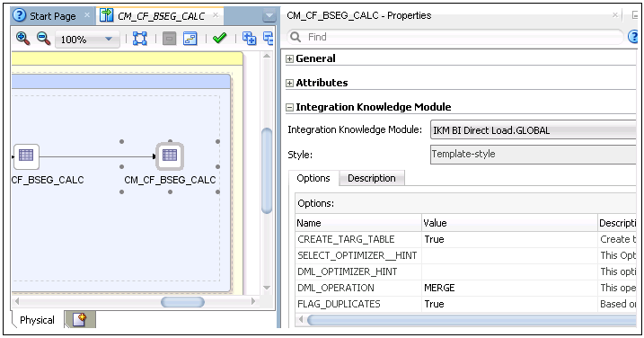Select the DML_OPERATION option name

336,288
